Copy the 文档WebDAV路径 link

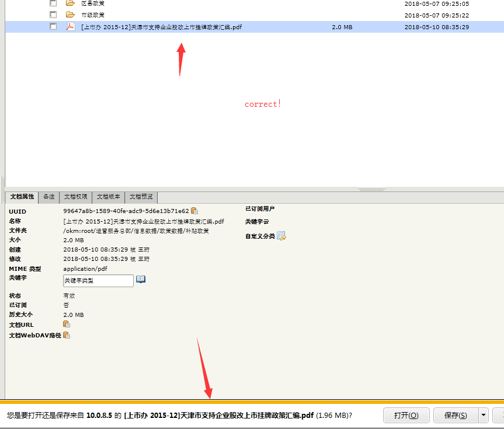pyautogui.click(x=66, y=335)
